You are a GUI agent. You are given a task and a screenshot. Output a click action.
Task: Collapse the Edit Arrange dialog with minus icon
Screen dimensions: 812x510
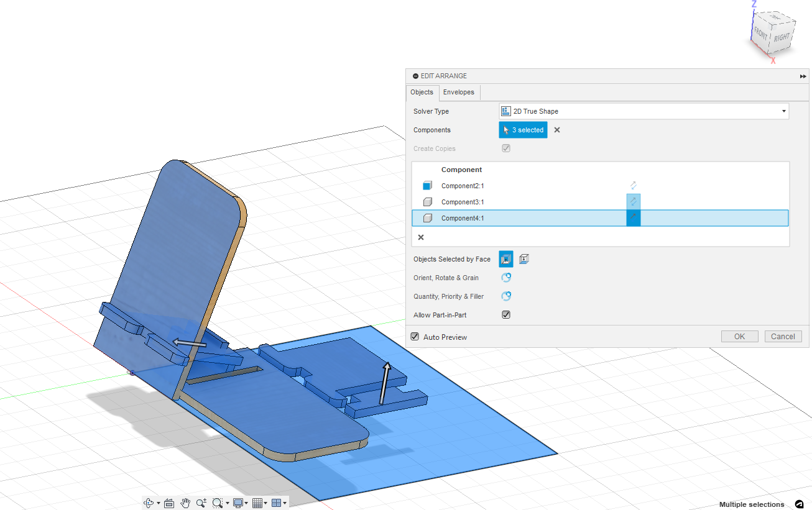pyautogui.click(x=415, y=76)
